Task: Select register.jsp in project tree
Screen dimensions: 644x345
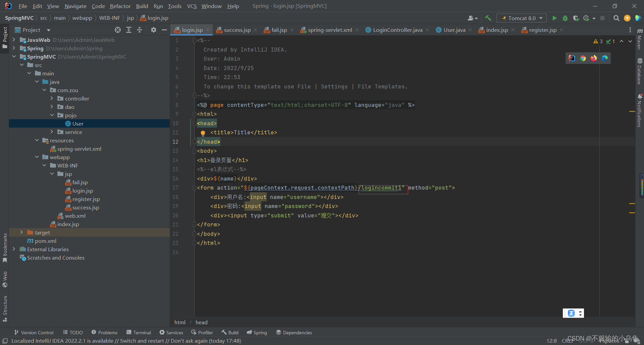Action: (86, 199)
